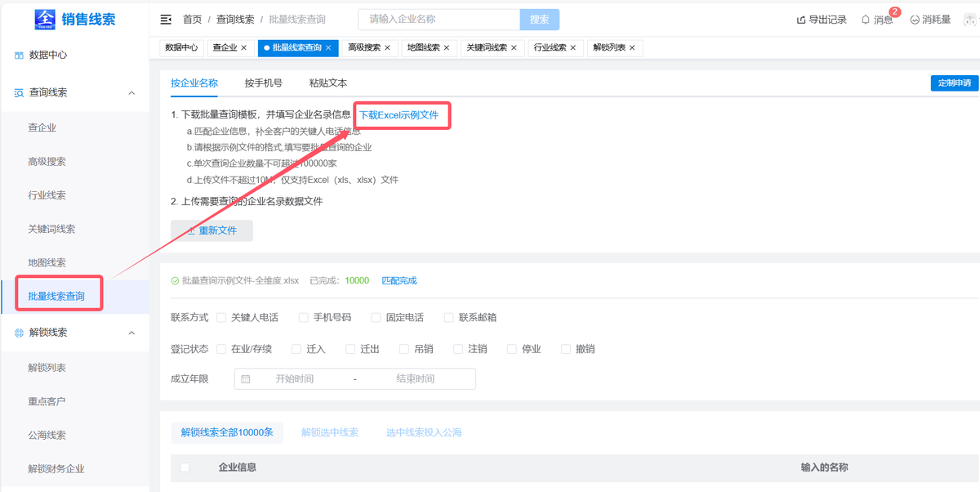Viewport: 980px width, 492px height.
Task: Click the calendar icon in date range
Action: click(x=246, y=379)
